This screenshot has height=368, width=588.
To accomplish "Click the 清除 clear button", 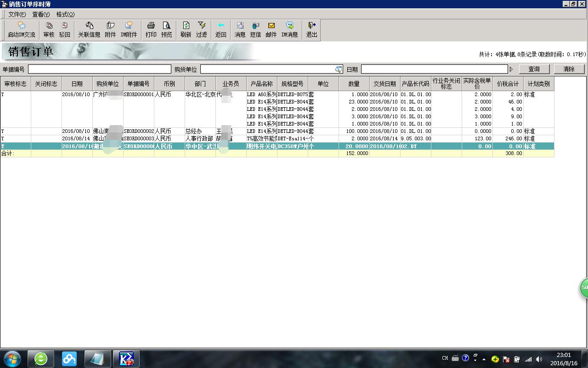I will 569,69.
